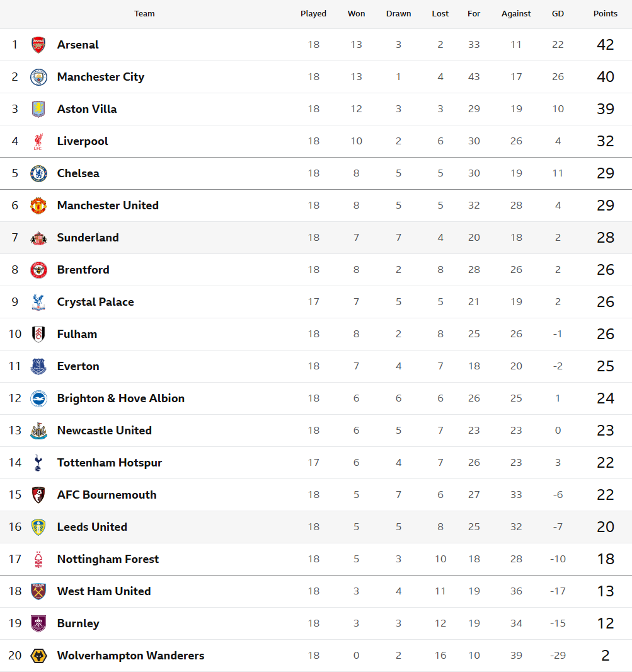Click the Chelsea club badge
Viewport: 632px width, 672px height.
38,173
